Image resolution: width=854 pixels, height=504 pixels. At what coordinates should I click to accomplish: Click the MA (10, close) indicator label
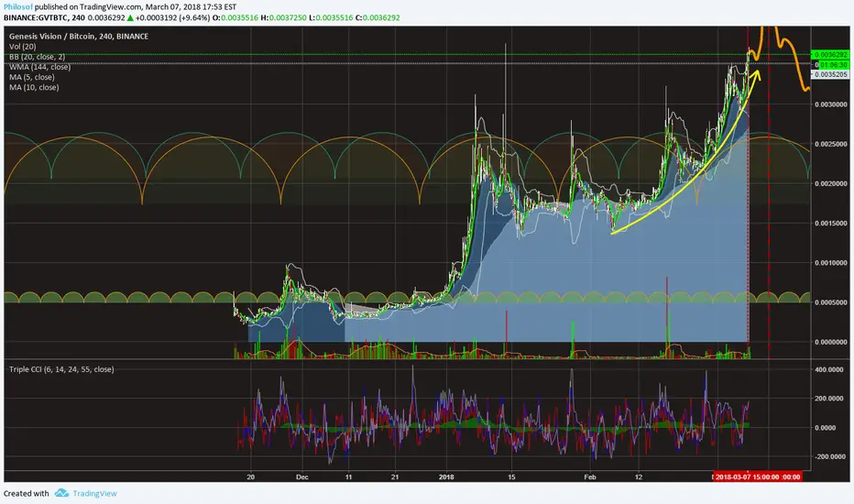click(34, 87)
